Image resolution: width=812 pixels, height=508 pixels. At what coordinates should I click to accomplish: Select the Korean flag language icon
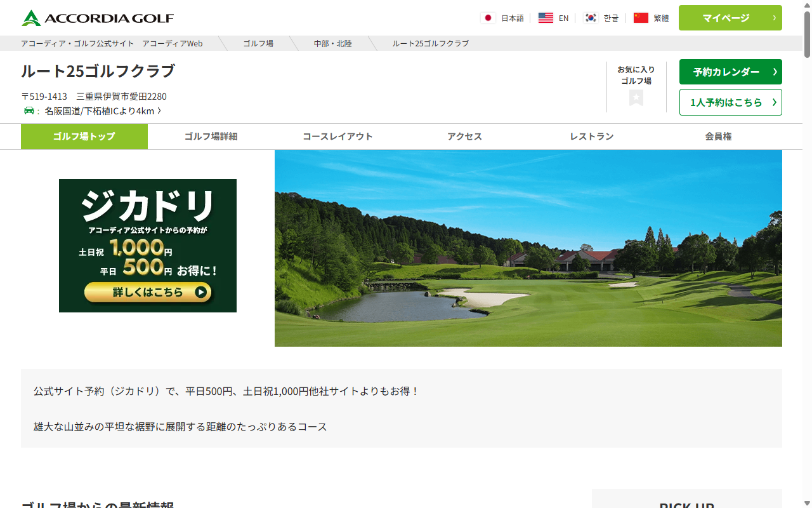591,18
